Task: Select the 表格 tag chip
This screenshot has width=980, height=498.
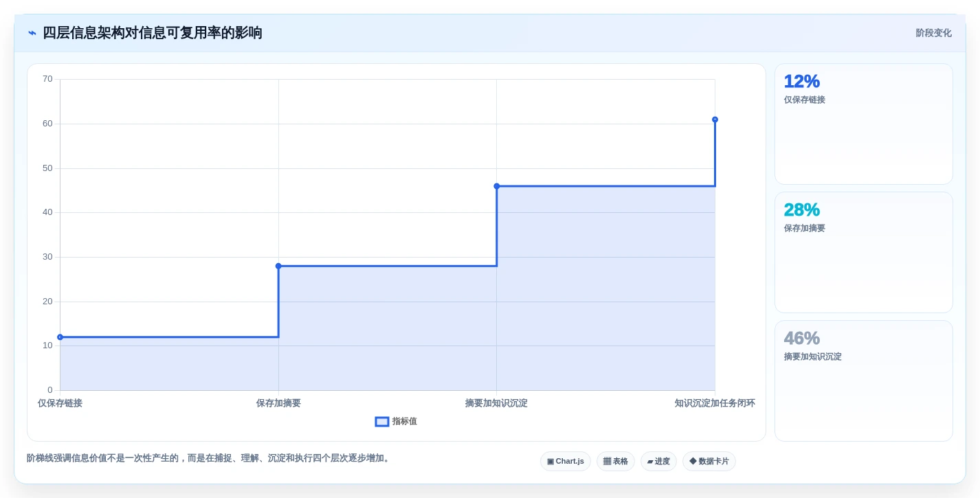Action: [x=616, y=462]
